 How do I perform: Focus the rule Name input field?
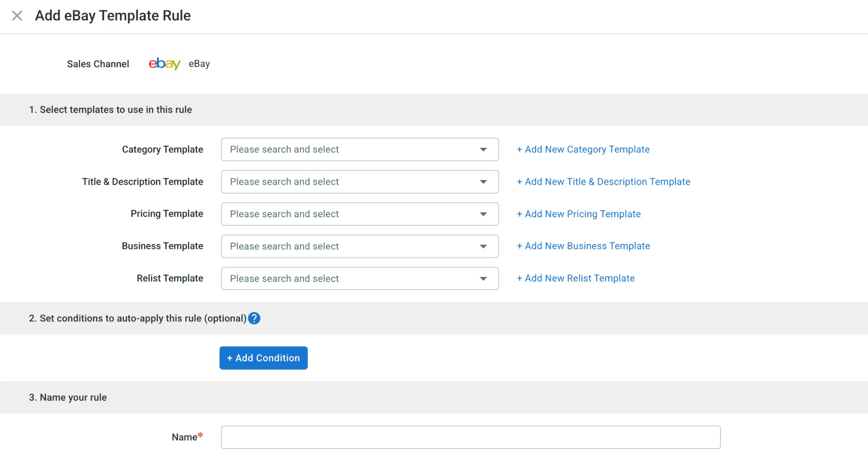[x=471, y=437]
